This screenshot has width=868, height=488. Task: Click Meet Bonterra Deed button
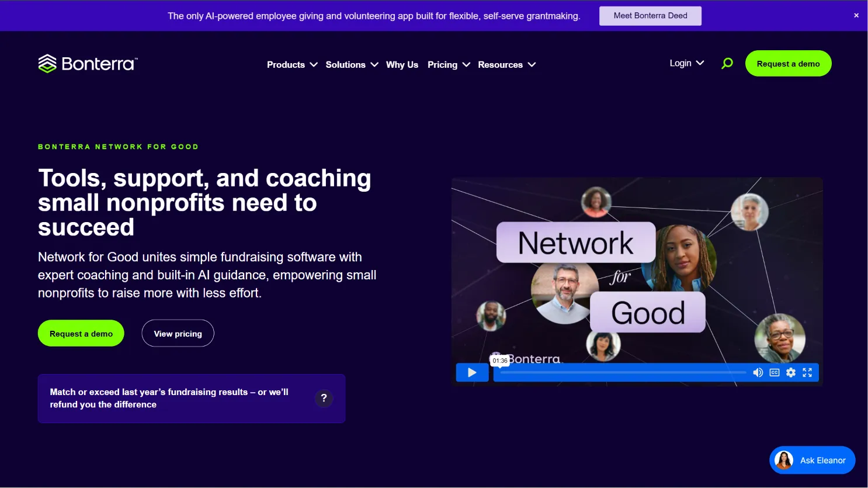(650, 16)
